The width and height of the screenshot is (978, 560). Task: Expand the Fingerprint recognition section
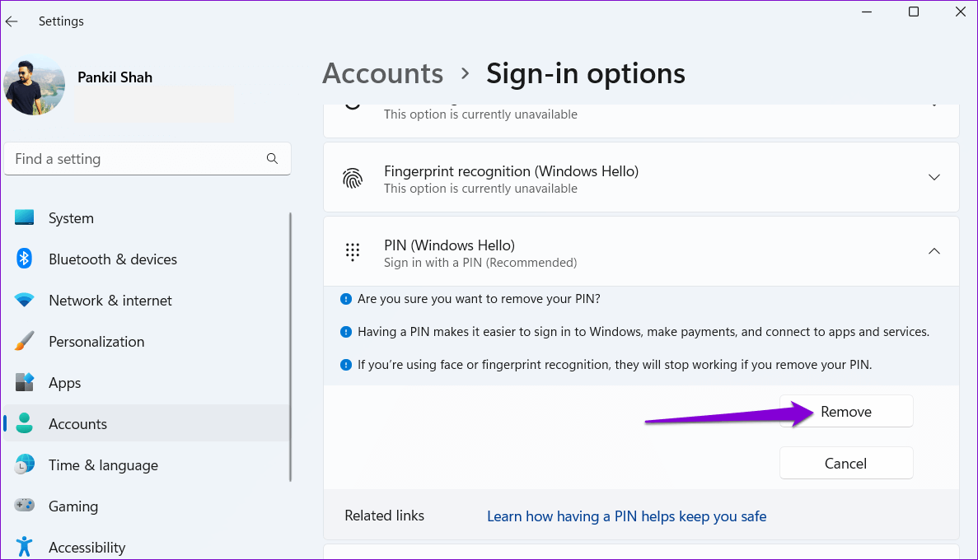pos(934,177)
